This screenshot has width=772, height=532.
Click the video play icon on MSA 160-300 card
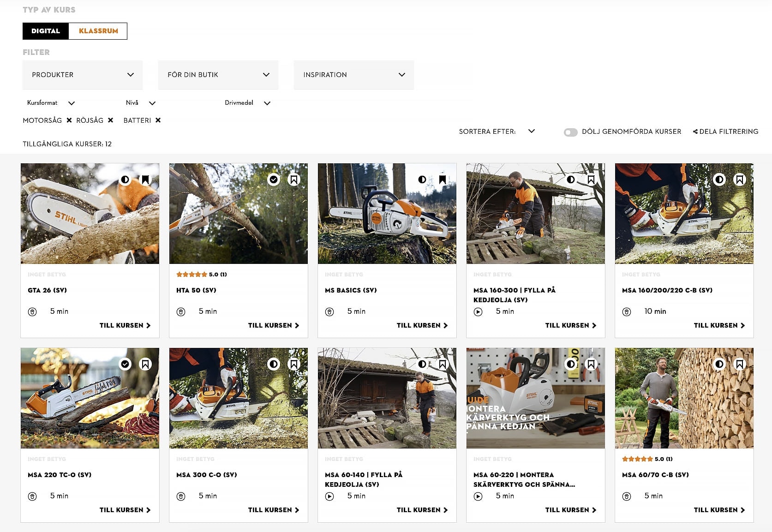pyautogui.click(x=478, y=312)
